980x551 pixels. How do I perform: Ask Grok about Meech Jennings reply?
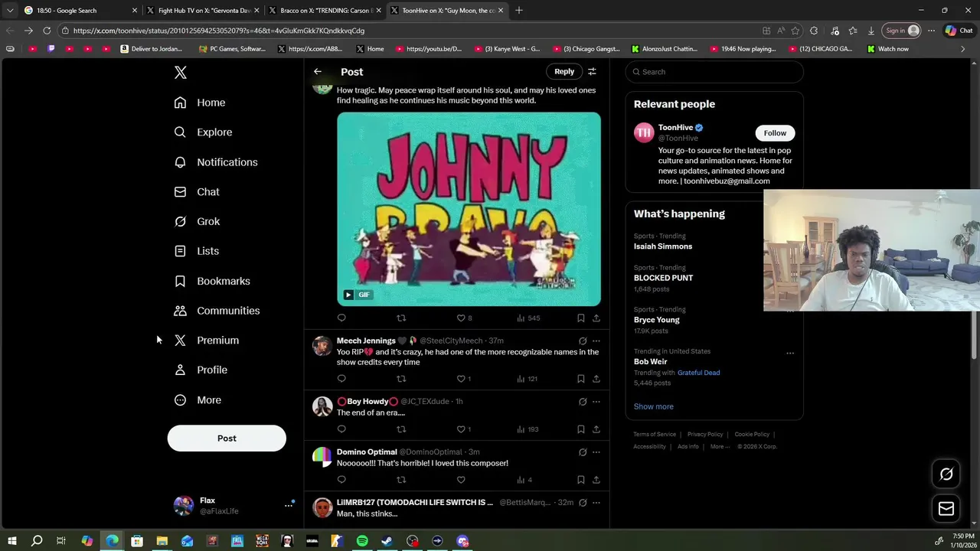pos(583,341)
